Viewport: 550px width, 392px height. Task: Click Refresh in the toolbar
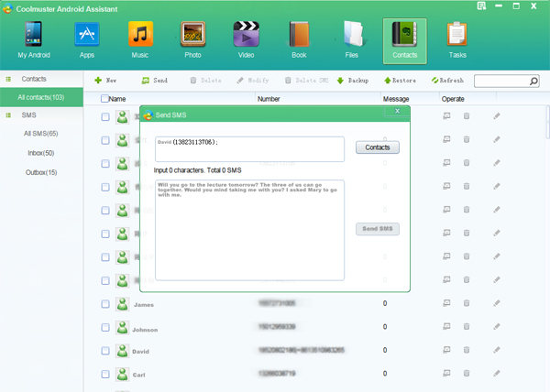click(448, 81)
